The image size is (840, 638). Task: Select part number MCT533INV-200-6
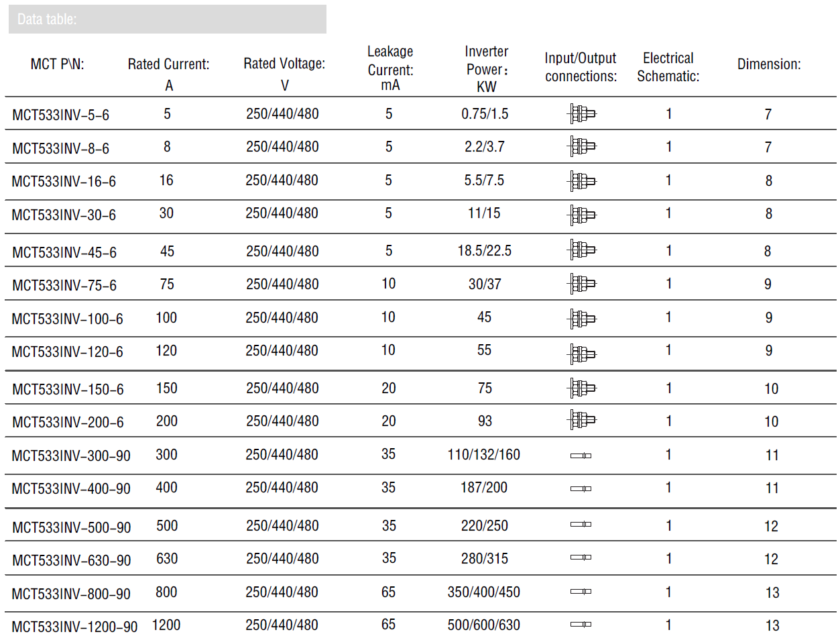click(x=67, y=423)
